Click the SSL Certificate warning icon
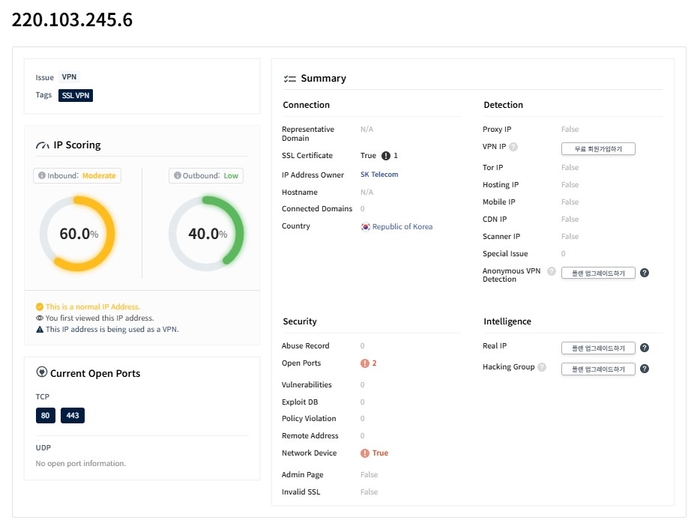The width and height of the screenshot is (700, 526). pyautogui.click(x=386, y=156)
